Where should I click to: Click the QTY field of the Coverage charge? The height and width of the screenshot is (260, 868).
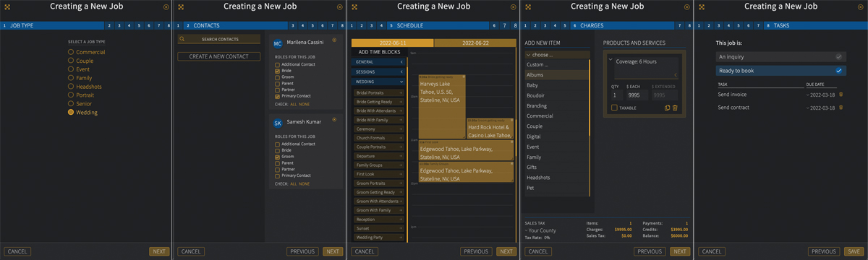(616, 95)
